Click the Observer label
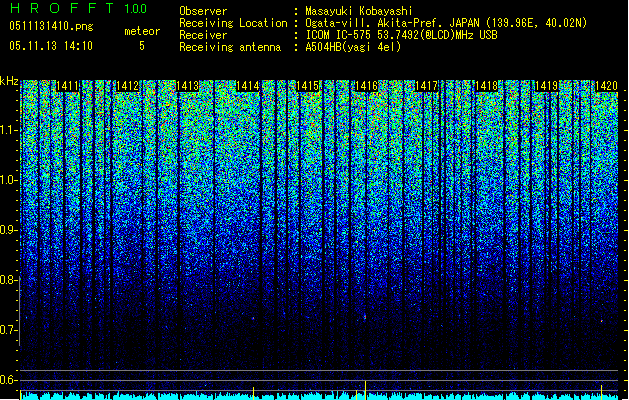Viewport: 629px width, 400px height. (x=203, y=11)
